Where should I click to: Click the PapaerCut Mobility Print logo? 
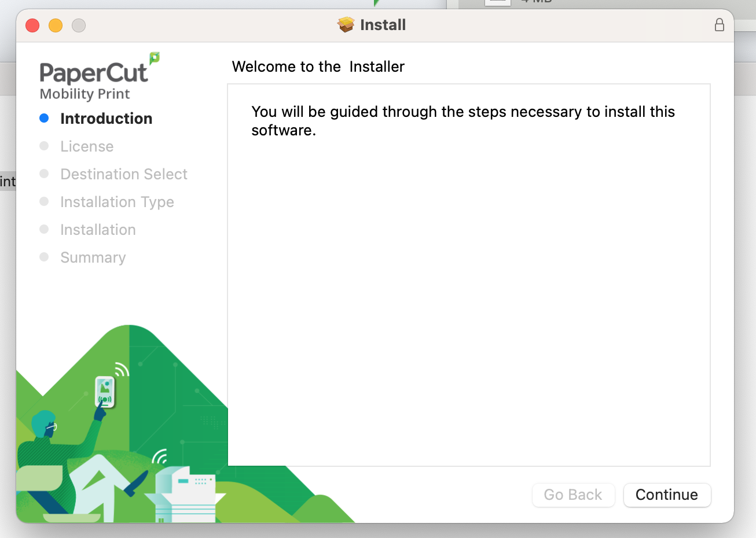(99, 76)
